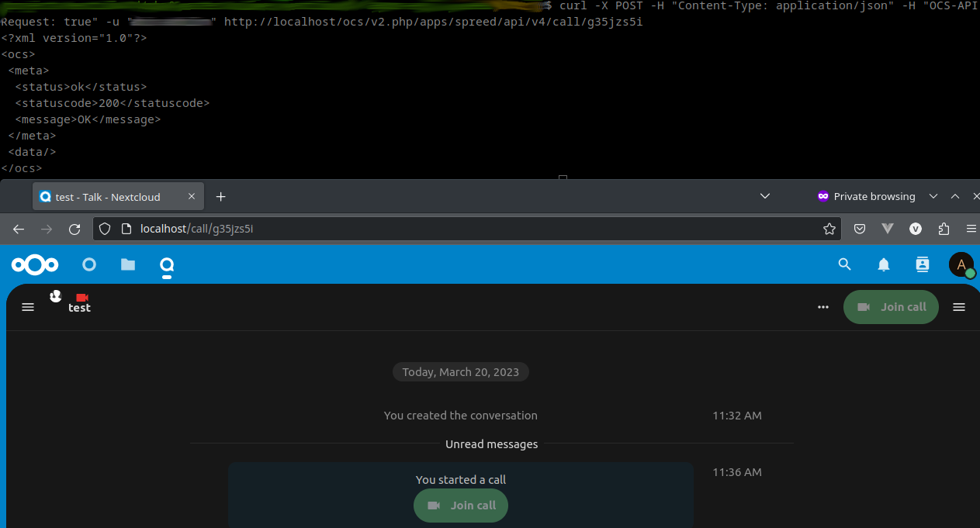This screenshot has width=980, height=528.
Task: View notifications via the bell icon
Action: click(883, 264)
